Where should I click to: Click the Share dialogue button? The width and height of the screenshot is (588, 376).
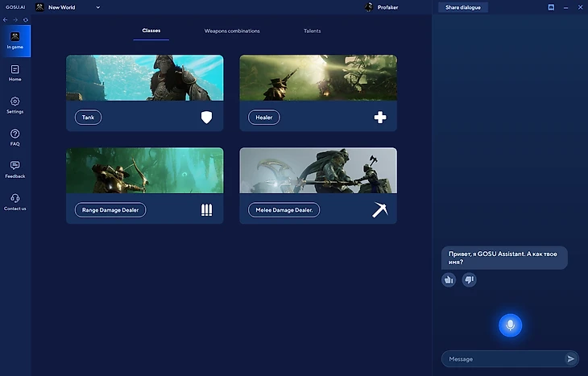pyautogui.click(x=462, y=7)
